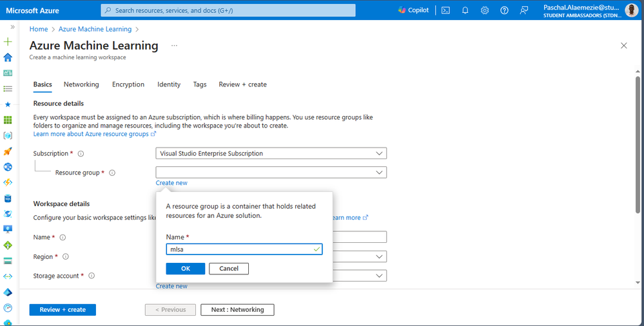Click the Resource group info icon
This screenshot has width=644, height=326.
112,173
